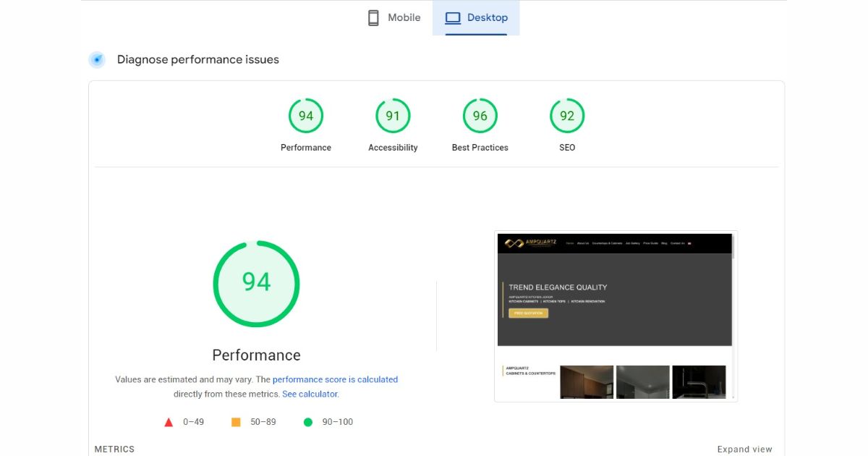Open the Performance score gauge 94
Viewport: 868px width, 456px height.
[x=306, y=116]
